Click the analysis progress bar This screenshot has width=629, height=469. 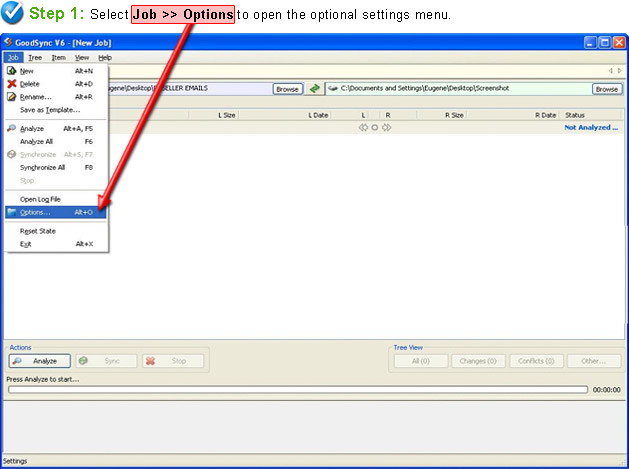298,390
